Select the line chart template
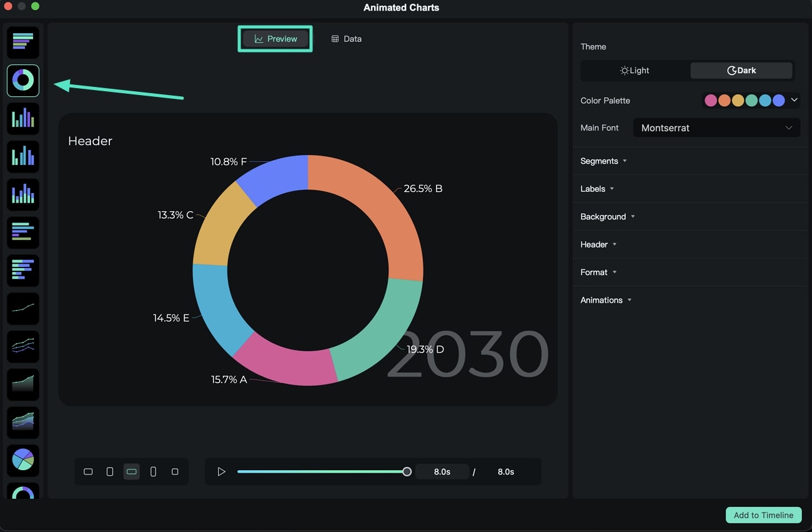The width and height of the screenshot is (812, 532). coord(22,308)
